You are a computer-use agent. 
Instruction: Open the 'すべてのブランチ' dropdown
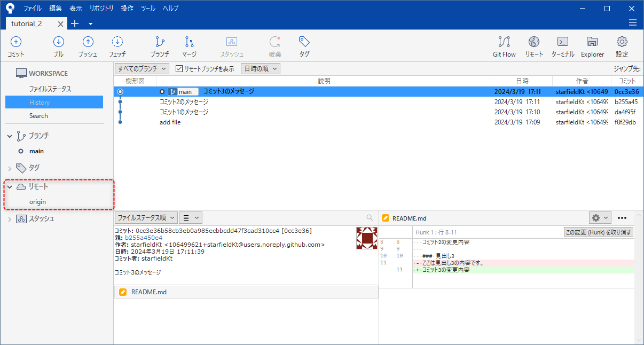point(142,69)
